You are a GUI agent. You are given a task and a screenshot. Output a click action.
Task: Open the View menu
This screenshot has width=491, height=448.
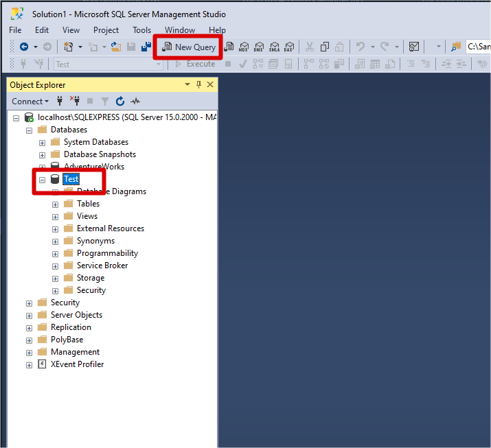tap(71, 30)
